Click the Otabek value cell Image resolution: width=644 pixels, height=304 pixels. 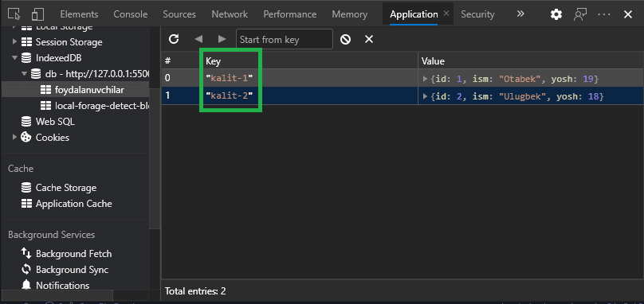pos(531,78)
